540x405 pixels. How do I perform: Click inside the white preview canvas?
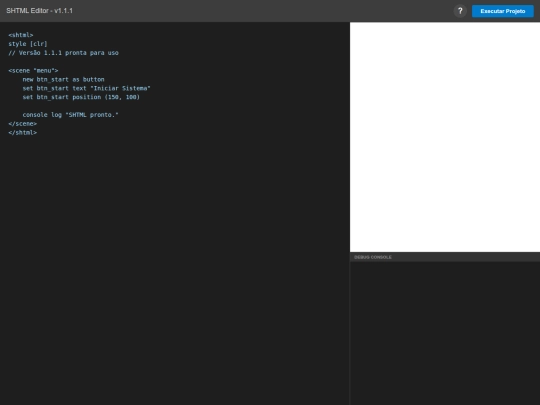[x=445, y=137]
